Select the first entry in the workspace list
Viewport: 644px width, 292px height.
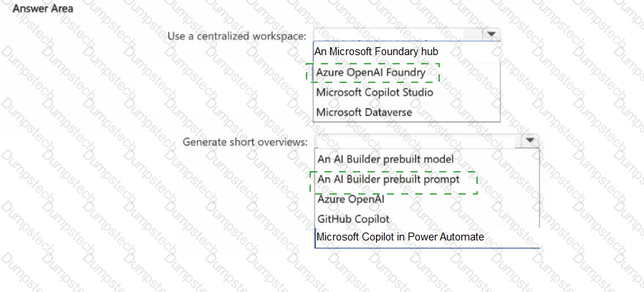[376, 52]
